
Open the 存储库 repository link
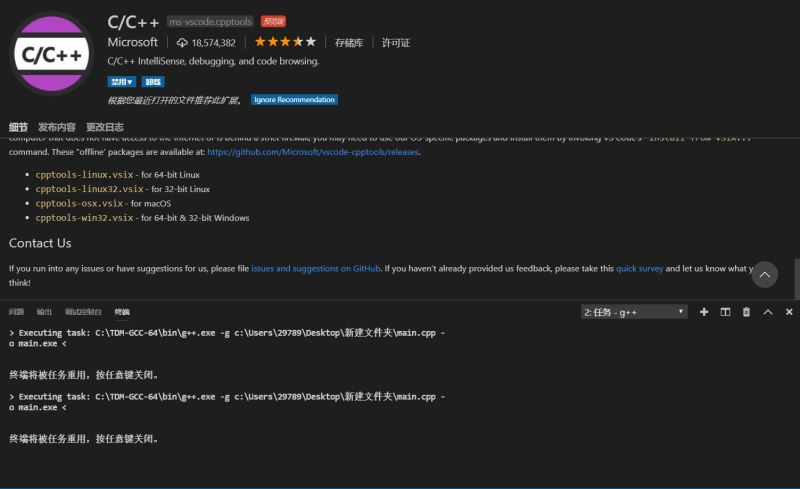[x=349, y=43]
